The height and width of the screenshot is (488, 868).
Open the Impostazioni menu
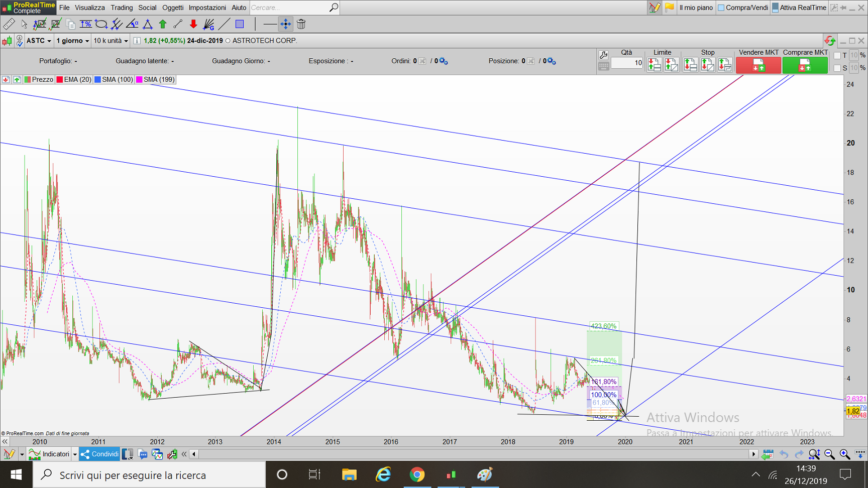[x=207, y=8]
